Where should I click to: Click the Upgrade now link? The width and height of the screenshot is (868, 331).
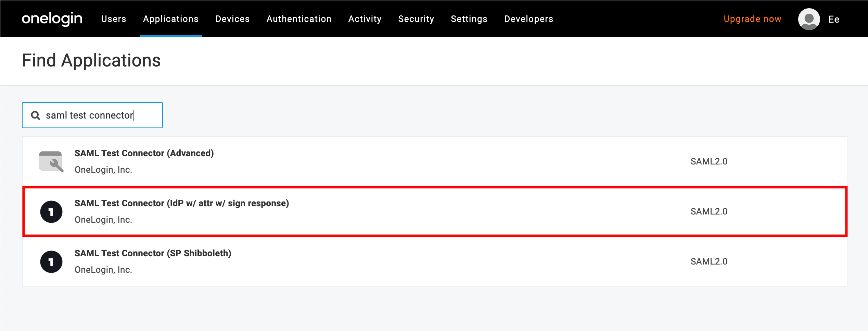[x=752, y=19]
